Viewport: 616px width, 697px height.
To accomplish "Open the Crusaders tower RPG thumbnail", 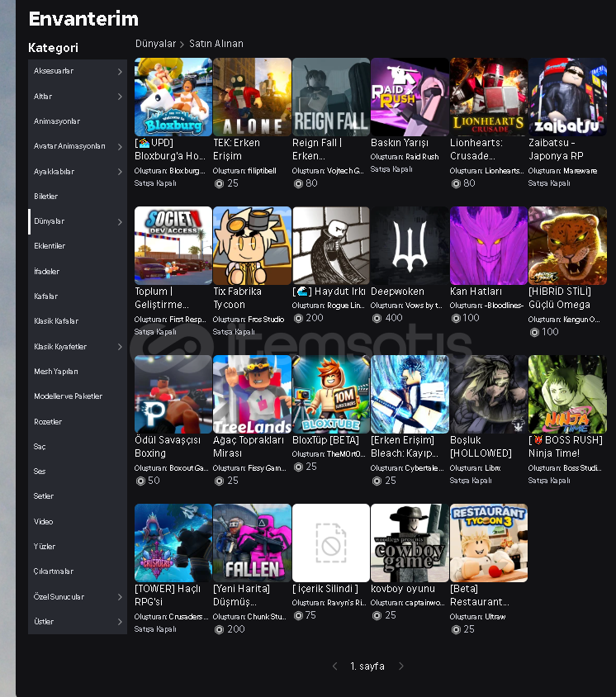I will [173, 543].
